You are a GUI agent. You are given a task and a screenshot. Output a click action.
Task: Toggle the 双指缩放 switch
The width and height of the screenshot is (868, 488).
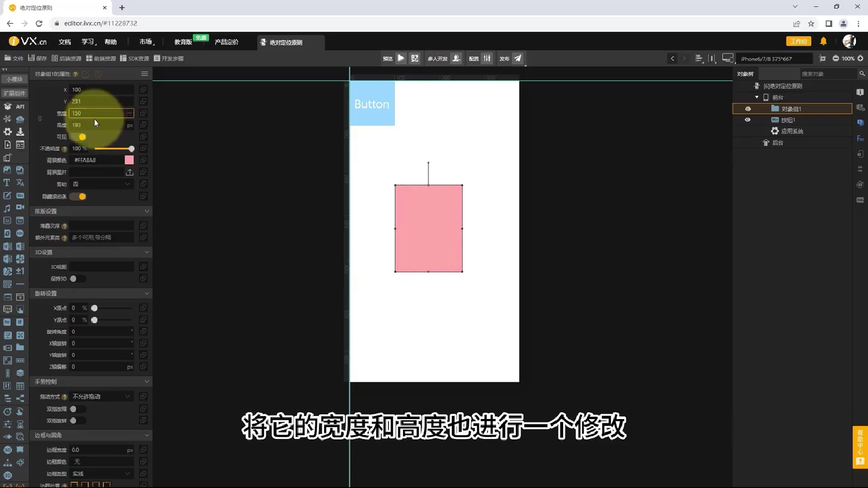77,409
